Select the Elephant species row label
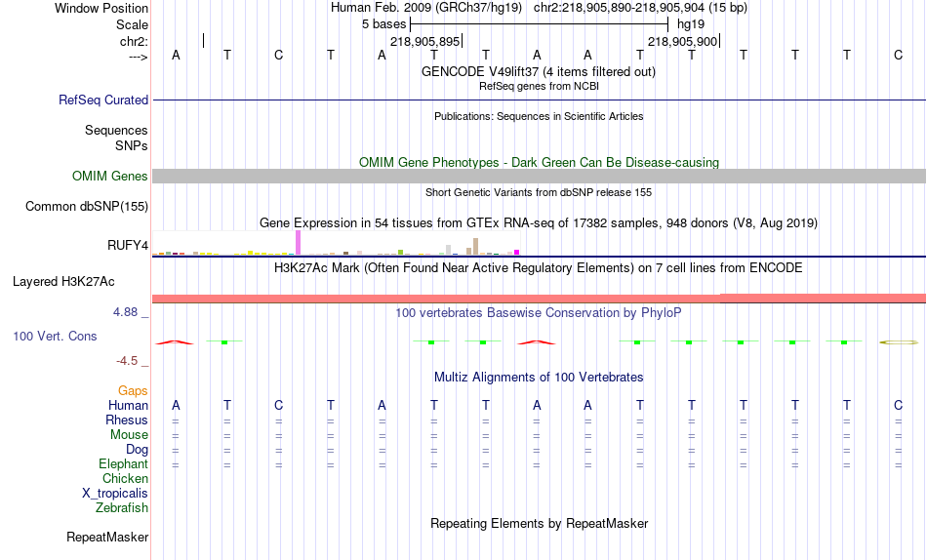The width and height of the screenshot is (927, 560). pyautogui.click(x=123, y=463)
